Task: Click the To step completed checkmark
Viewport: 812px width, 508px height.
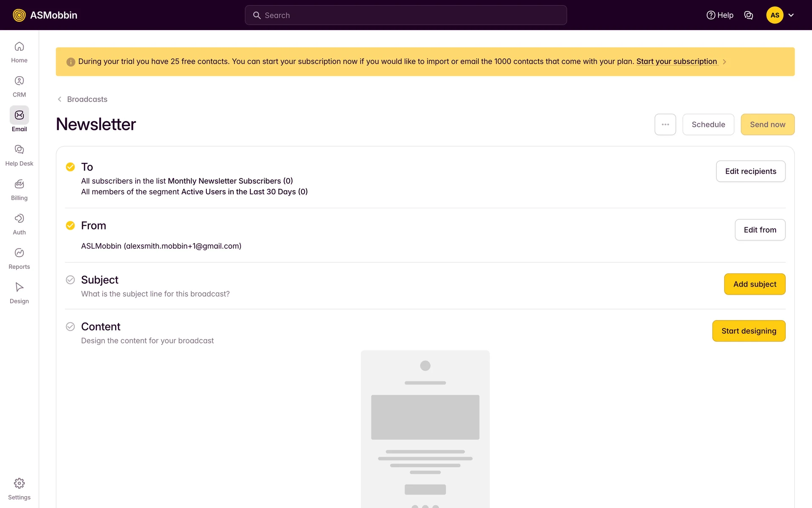Action: (70, 167)
